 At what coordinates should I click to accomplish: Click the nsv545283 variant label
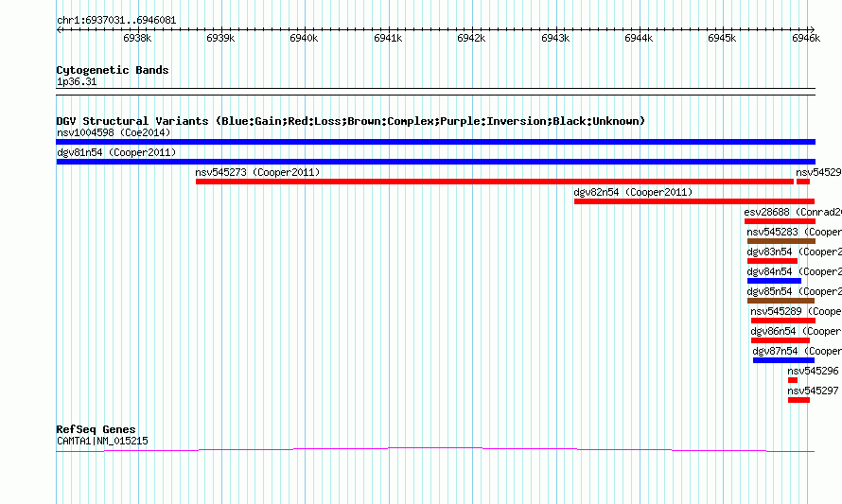click(794, 232)
